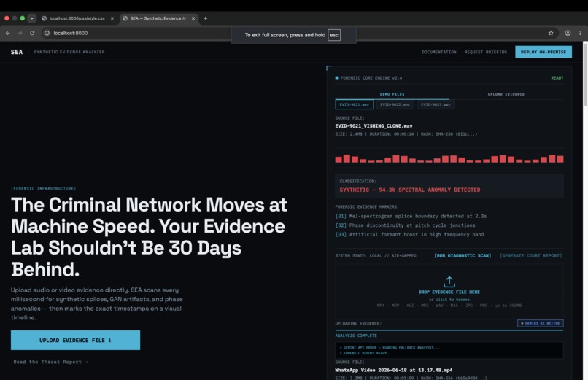Click the System State Local Air-Gapped text
This screenshot has width=588, height=380.
click(x=376, y=255)
